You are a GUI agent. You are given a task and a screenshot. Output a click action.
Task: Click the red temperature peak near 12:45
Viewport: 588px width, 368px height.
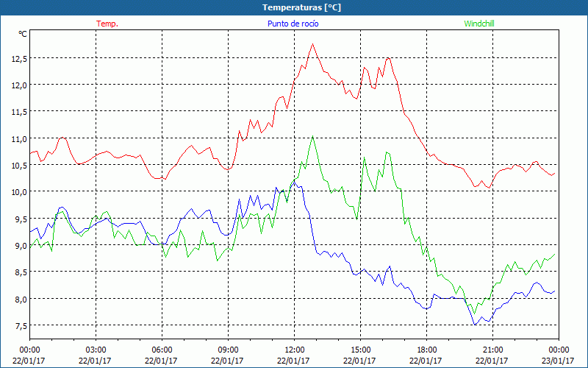point(312,44)
